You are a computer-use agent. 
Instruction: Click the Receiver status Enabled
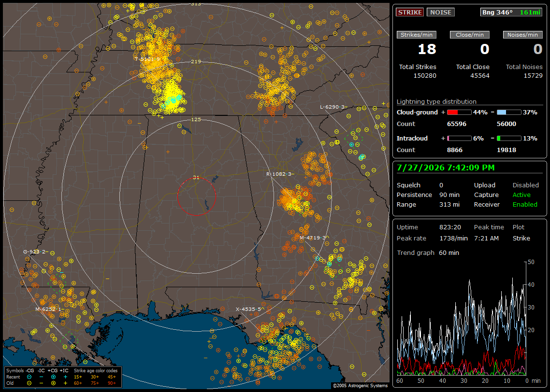click(x=525, y=204)
